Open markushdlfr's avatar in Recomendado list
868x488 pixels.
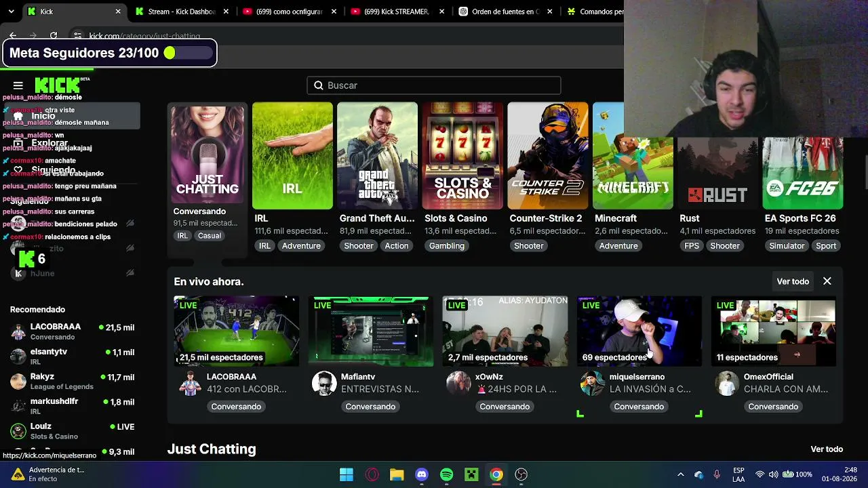tap(18, 406)
